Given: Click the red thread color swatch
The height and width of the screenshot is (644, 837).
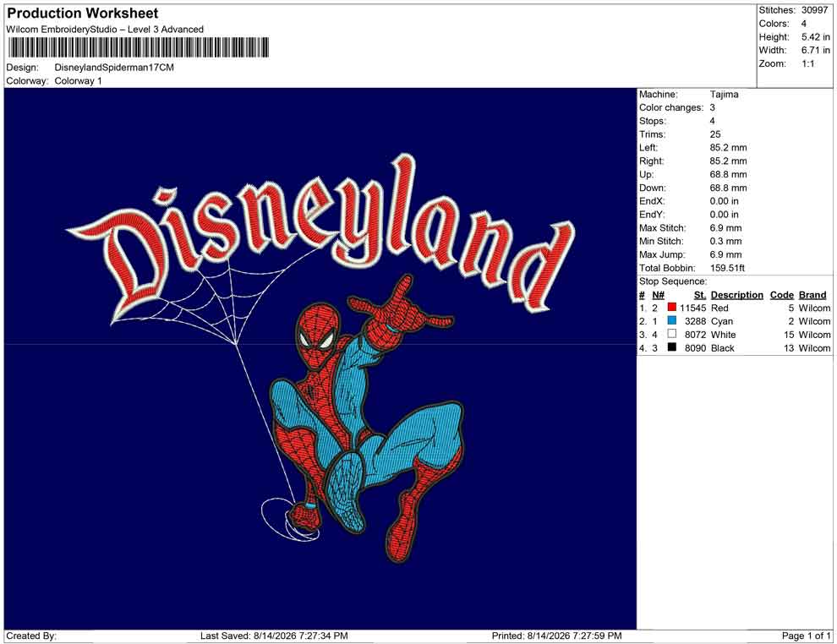Looking at the screenshot, I should (672, 308).
